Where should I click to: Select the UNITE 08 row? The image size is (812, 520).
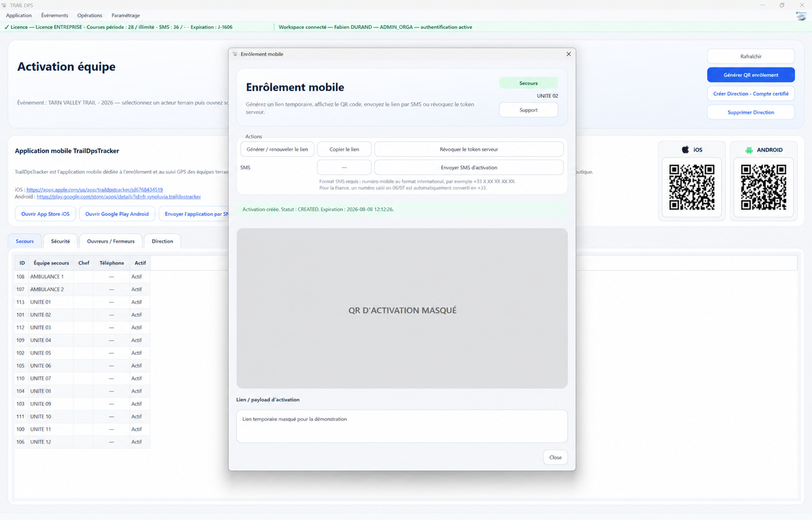point(82,391)
